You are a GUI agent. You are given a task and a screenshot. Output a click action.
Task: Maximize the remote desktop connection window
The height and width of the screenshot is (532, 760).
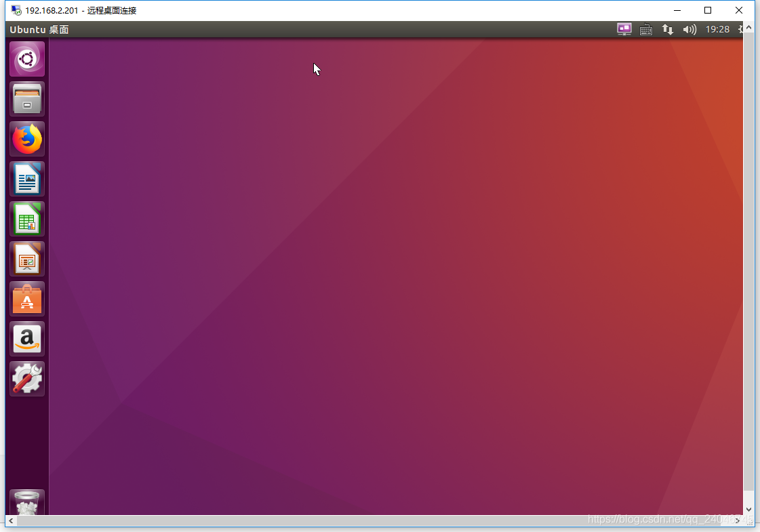(708, 10)
